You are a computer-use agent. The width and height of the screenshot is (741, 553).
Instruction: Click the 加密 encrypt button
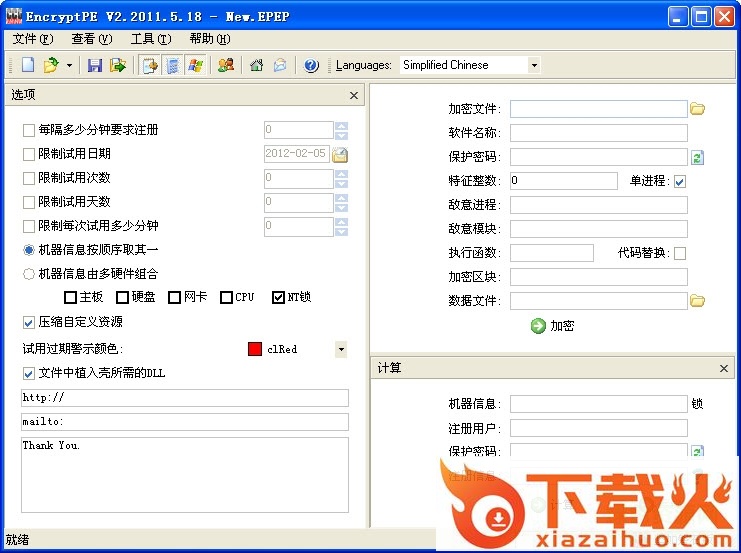click(552, 325)
